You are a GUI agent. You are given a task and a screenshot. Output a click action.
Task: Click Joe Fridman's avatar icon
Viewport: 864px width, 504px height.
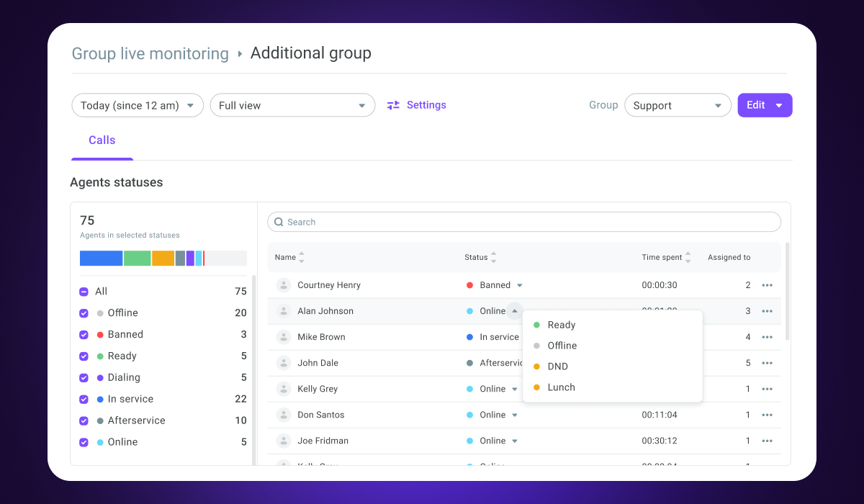coord(284,441)
